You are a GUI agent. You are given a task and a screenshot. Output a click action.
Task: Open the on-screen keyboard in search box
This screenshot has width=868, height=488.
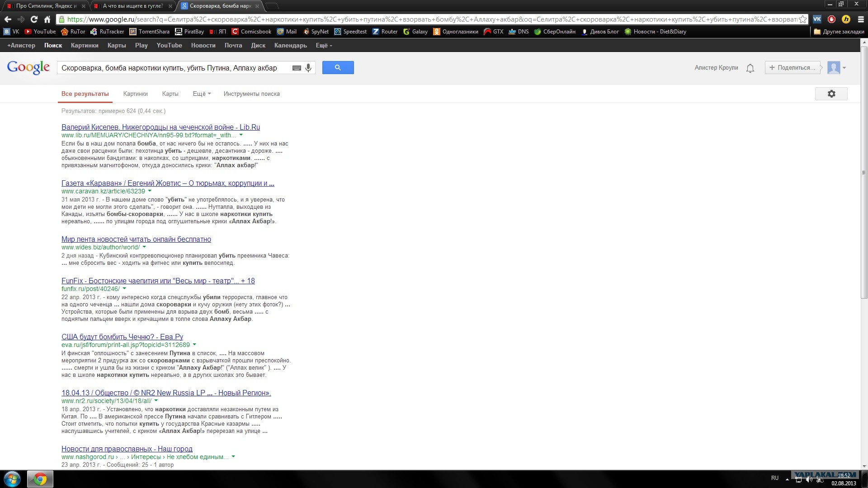point(297,68)
